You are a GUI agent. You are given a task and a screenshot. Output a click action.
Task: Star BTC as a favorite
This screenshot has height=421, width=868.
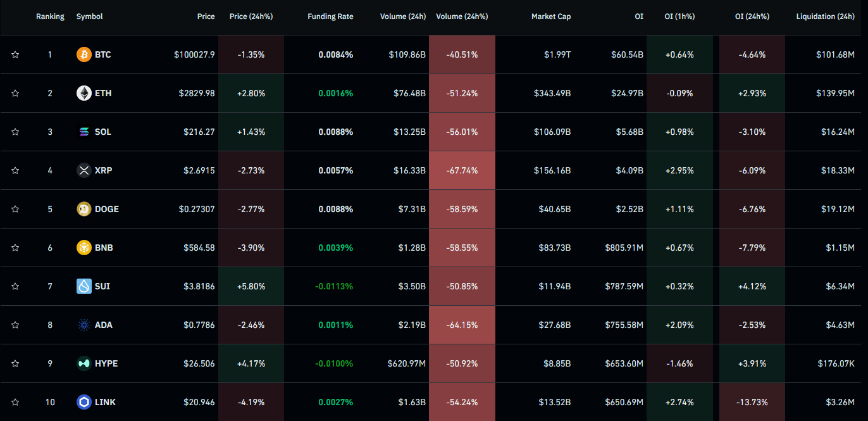(x=15, y=55)
